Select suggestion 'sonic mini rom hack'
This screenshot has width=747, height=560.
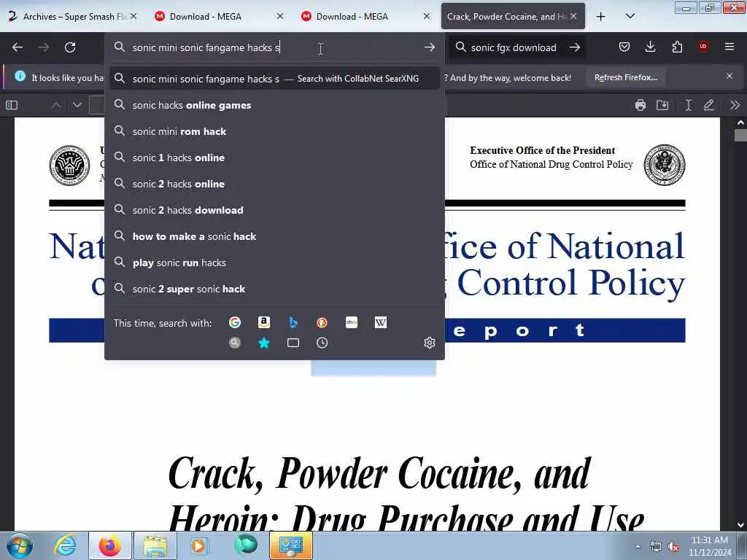click(274, 131)
